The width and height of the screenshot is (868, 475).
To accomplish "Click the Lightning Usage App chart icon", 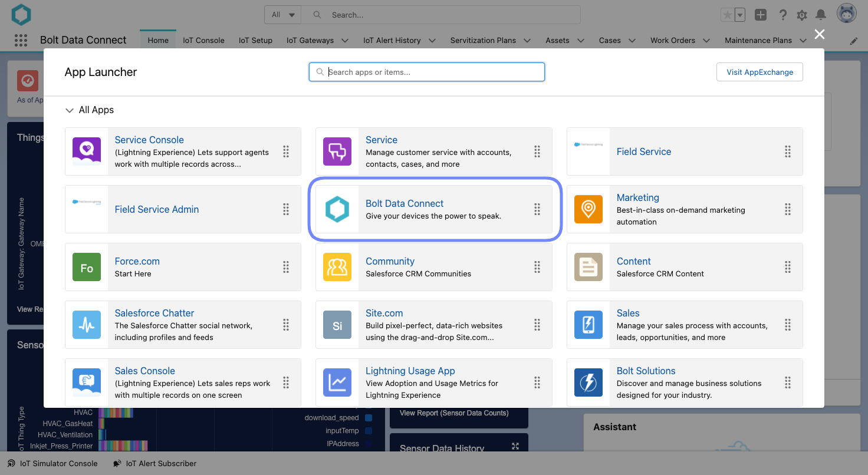I will click(x=337, y=382).
